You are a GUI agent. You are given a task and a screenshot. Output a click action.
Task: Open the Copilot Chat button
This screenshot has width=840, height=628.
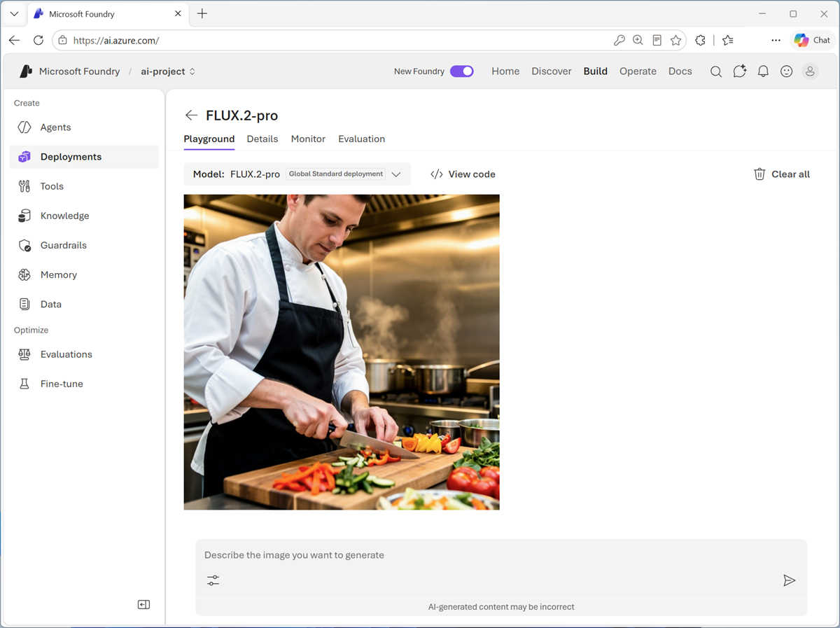(813, 41)
